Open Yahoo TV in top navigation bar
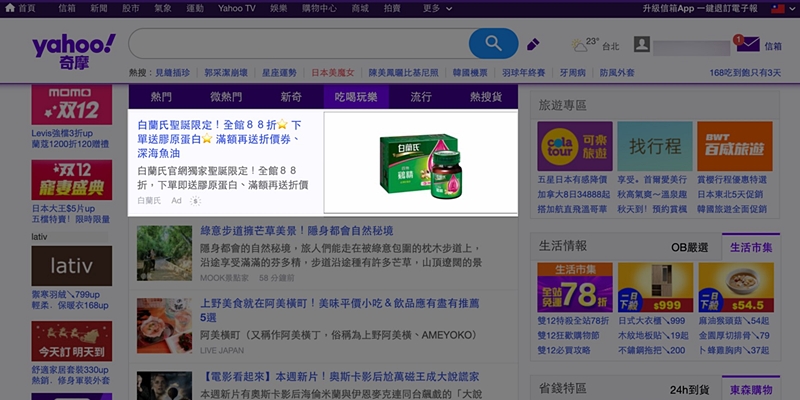 pyautogui.click(x=237, y=8)
